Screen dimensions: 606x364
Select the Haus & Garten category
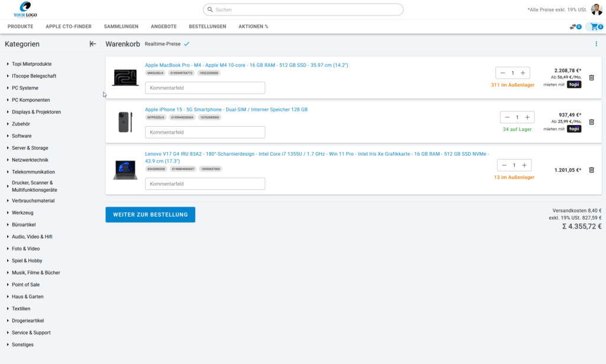[x=27, y=297]
